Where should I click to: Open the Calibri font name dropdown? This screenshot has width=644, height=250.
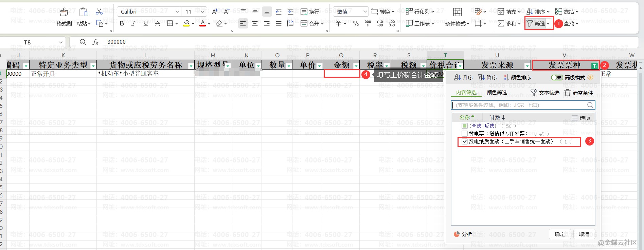177,12
